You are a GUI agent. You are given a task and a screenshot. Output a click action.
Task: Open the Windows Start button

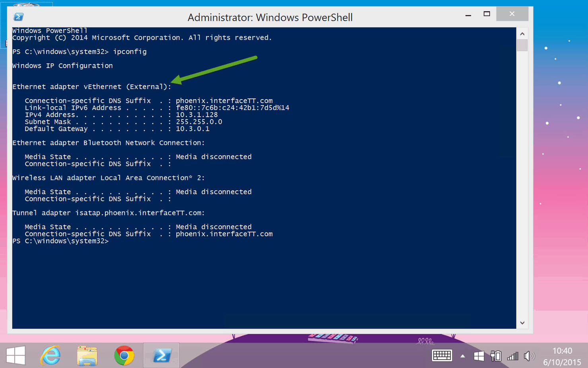pyautogui.click(x=16, y=355)
